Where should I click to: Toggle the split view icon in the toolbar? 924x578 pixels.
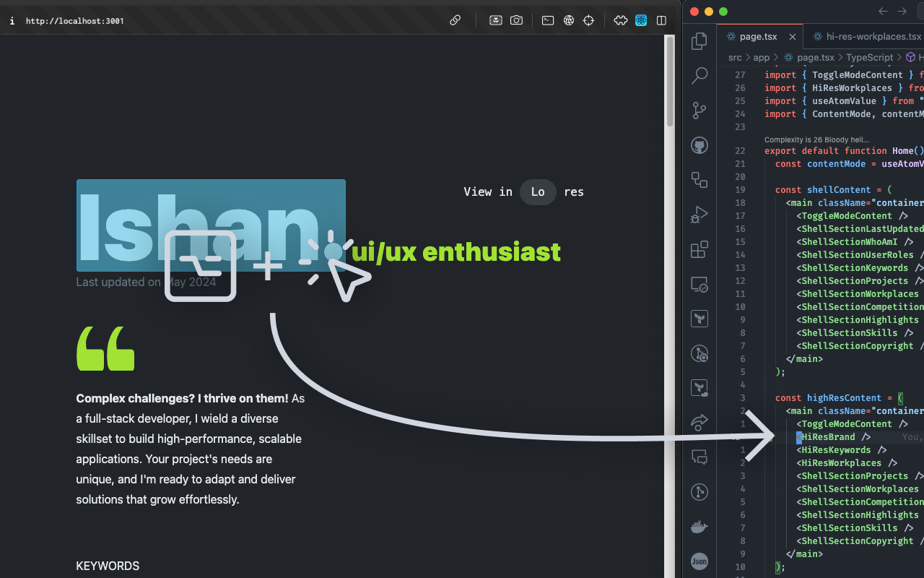(661, 20)
